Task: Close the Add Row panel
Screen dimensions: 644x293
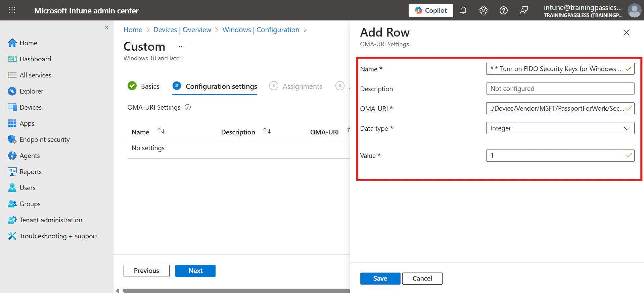Action: click(627, 33)
